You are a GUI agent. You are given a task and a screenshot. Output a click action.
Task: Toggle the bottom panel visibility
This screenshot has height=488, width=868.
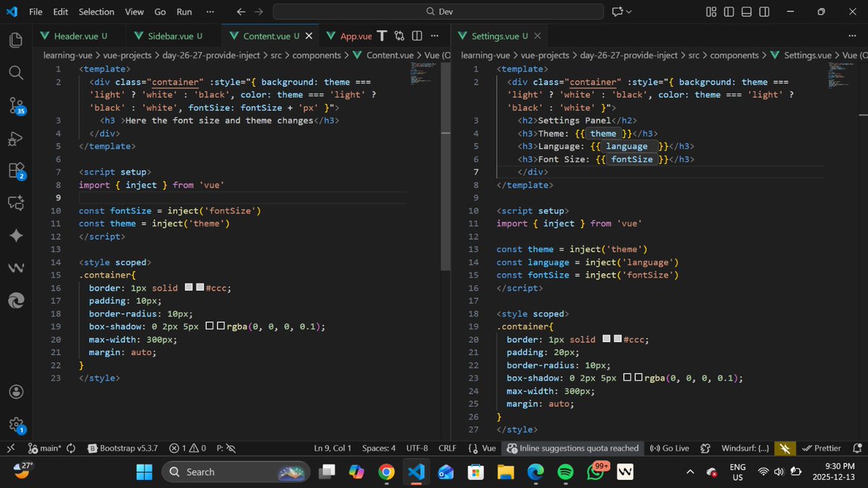746,12
